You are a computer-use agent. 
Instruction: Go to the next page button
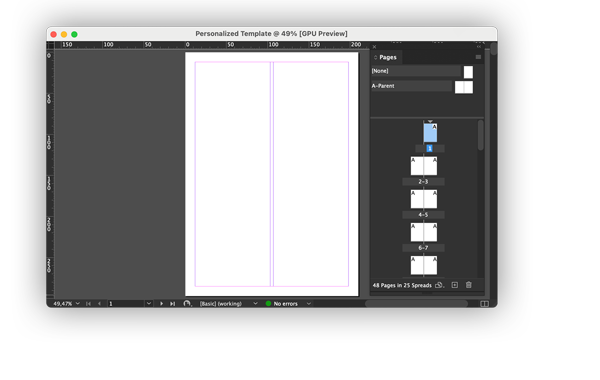161,303
